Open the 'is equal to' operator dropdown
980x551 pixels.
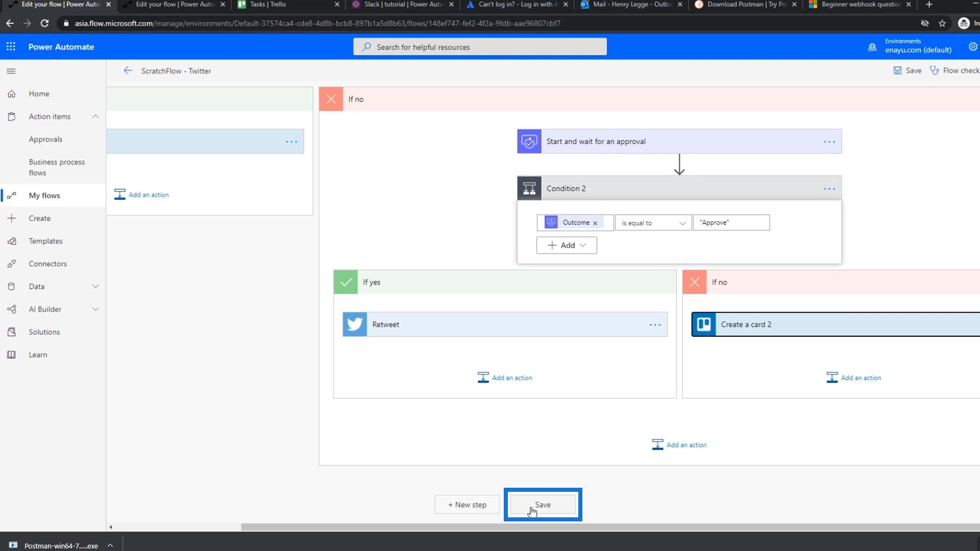[x=653, y=223]
